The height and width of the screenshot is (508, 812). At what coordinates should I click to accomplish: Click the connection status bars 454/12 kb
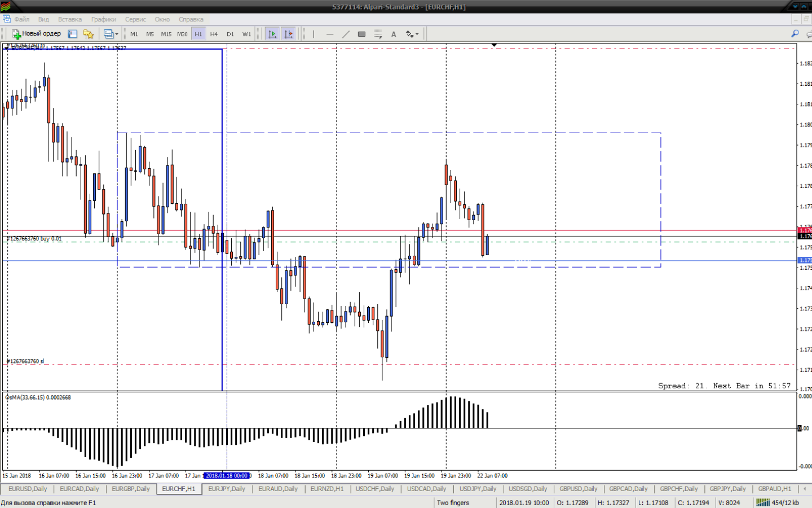click(778, 502)
